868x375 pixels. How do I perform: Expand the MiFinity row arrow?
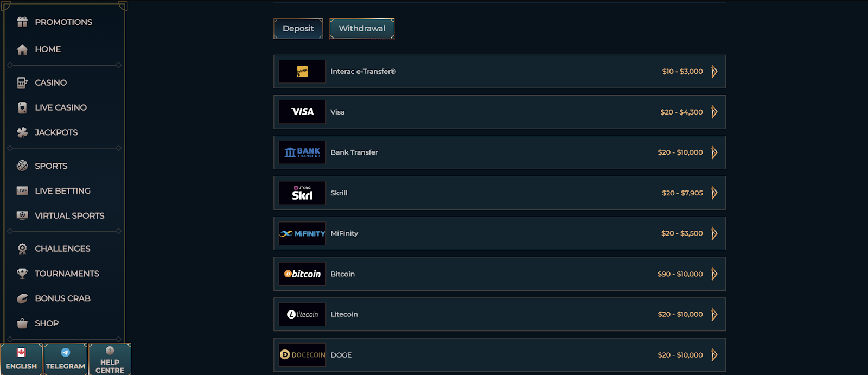tap(714, 233)
